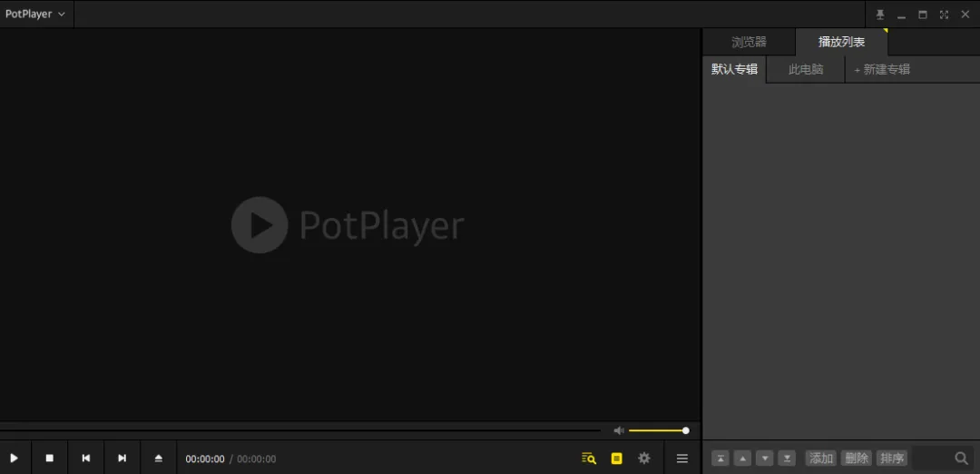980x474 pixels.
Task: Skip to the next track
Action: (122, 459)
